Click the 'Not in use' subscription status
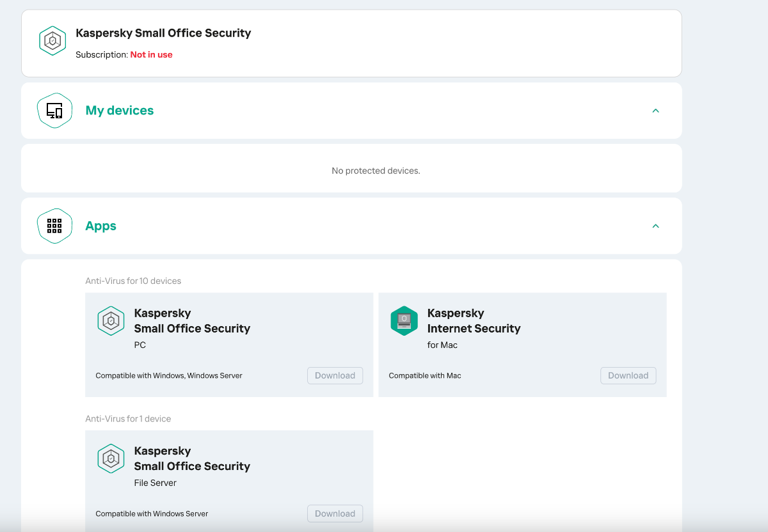Screen dimensions: 768x532 [151, 55]
